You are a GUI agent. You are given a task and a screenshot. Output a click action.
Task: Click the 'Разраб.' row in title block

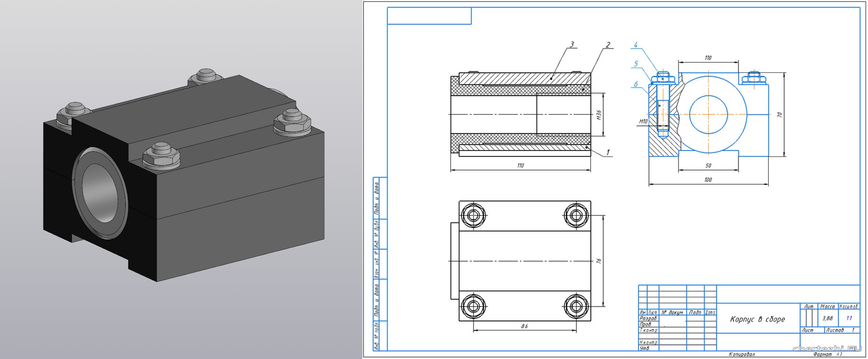point(648,318)
